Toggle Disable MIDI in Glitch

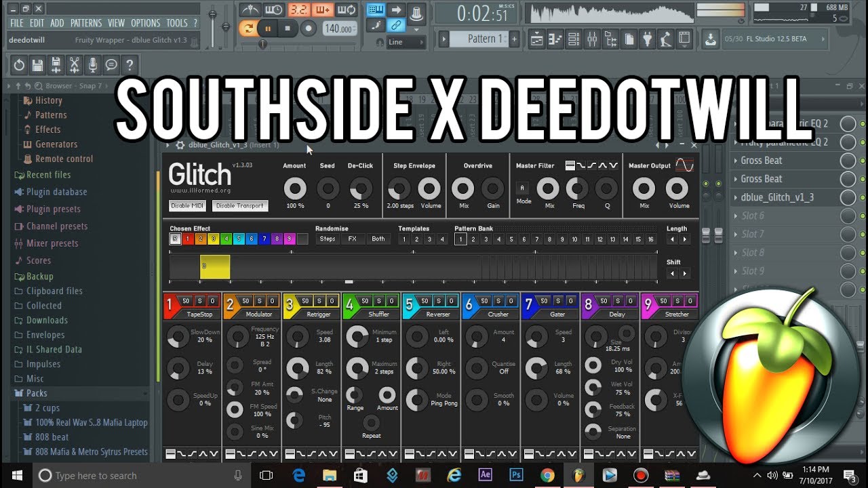click(187, 205)
